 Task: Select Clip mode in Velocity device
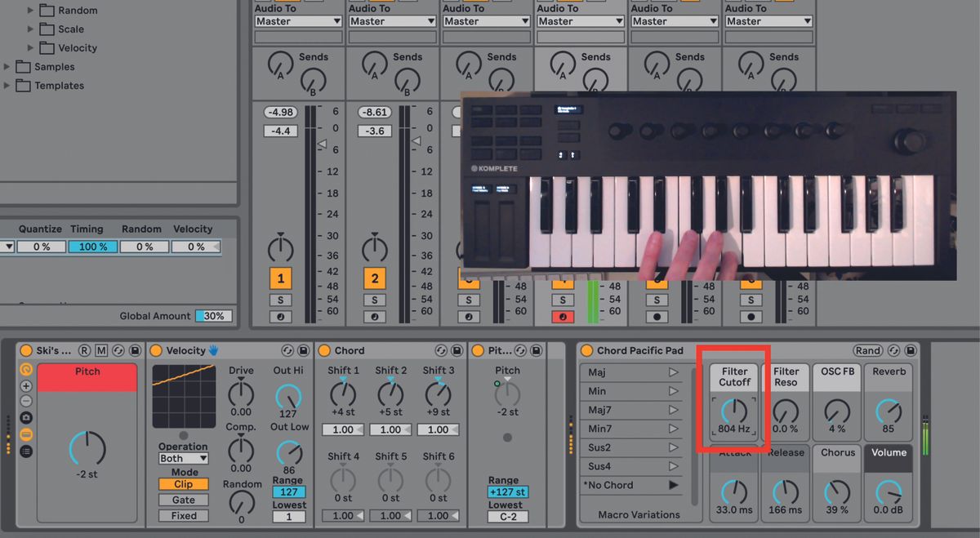[183, 485]
